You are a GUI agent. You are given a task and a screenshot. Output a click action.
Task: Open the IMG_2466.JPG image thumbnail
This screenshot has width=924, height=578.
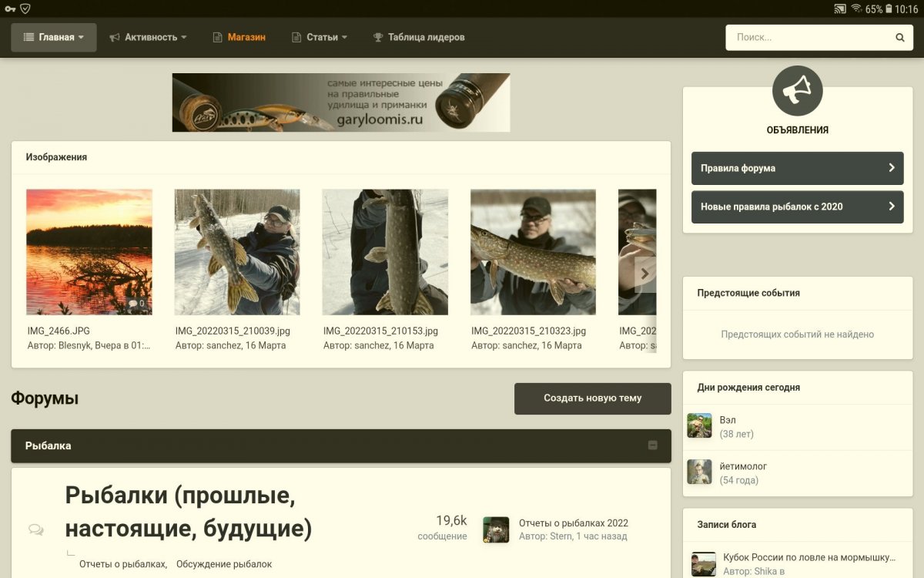pyautogui.click(x=89, y=250)
